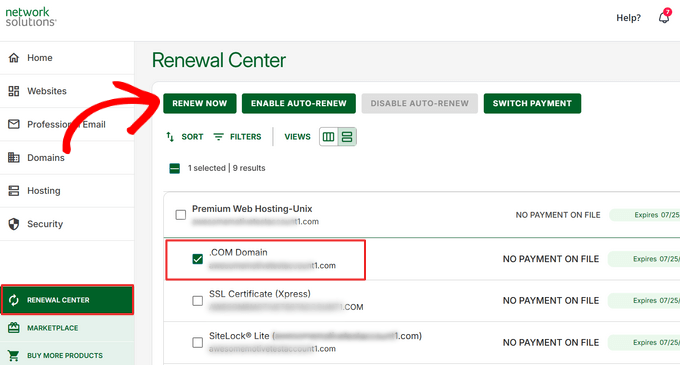The image size is (680, 365).
Task: Click the shopping cart icon
Action: [x=14, y=355]
